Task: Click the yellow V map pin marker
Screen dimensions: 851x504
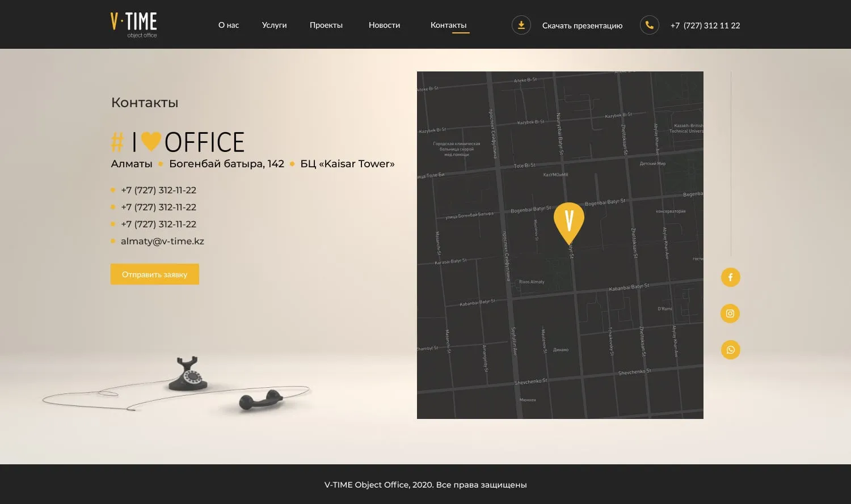Action: (x=568, y=221)
